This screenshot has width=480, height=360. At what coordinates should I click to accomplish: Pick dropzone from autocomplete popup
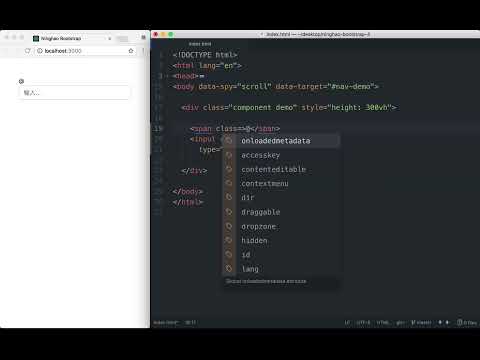pos(281,226)
